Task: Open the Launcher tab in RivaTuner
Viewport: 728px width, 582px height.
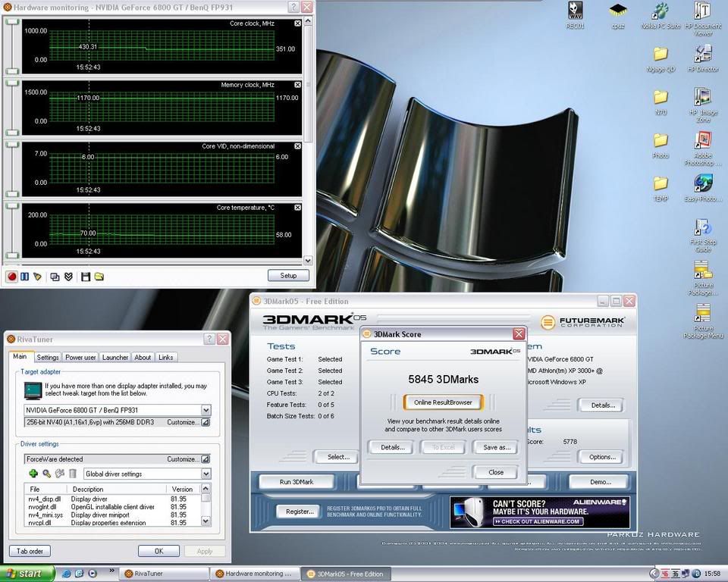Action: (x=115, y=358)
